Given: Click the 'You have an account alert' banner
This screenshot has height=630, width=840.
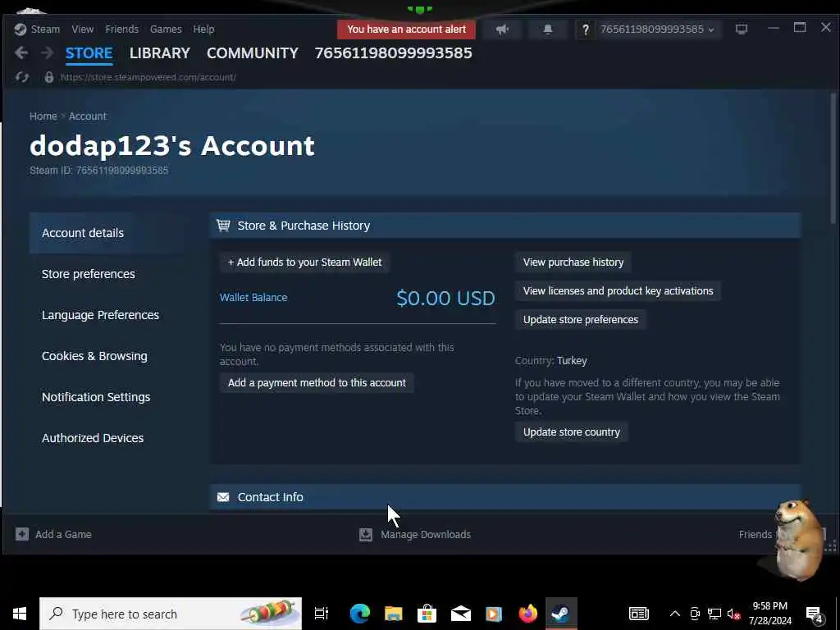Looking at the screenshot, I should pyautogui.click(x=406, y=29).
